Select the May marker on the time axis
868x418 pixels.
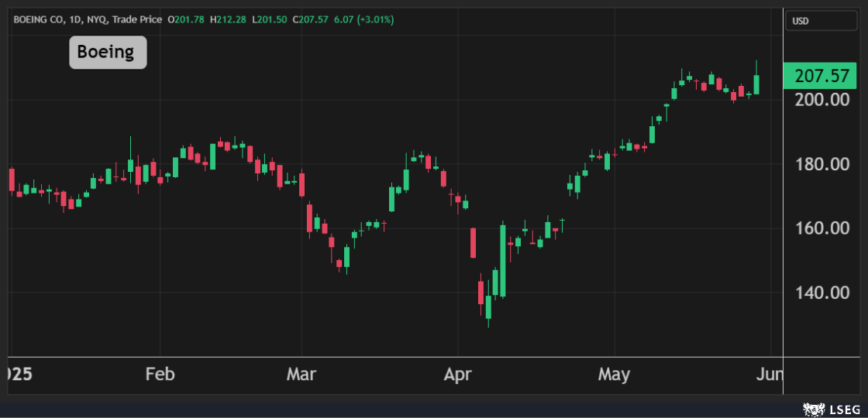614,375
